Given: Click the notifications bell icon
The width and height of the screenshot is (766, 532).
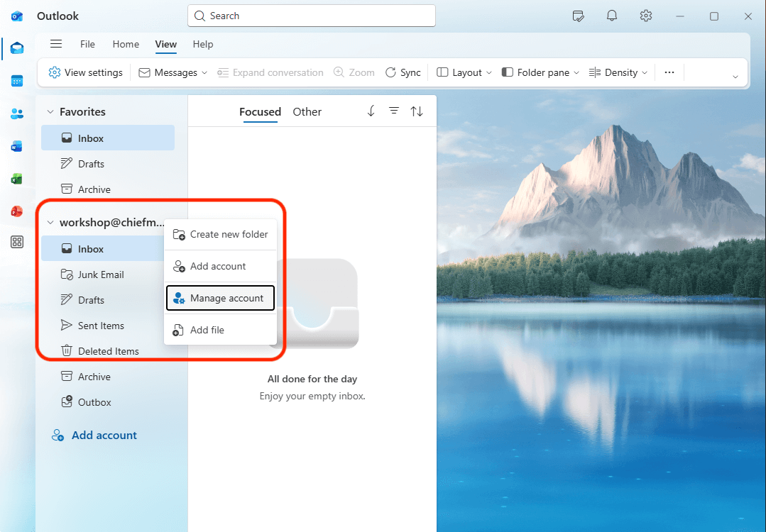Looking at the screenshot, I should point(611,16).
